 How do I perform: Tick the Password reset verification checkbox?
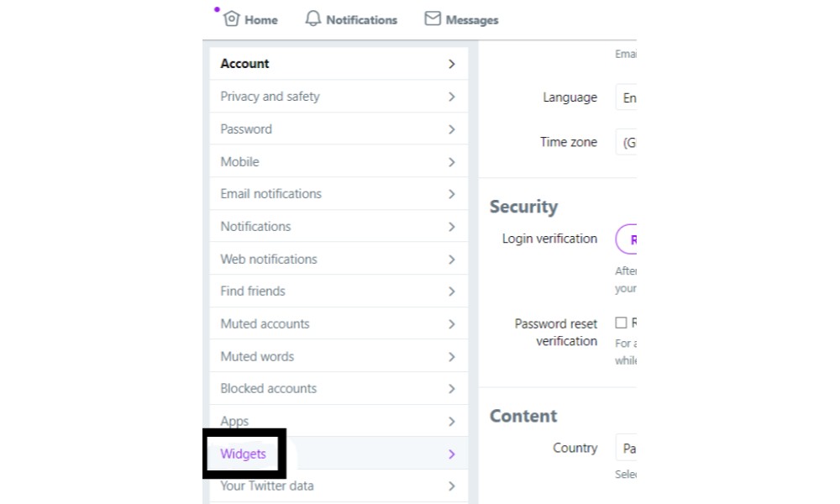(621, 323)
